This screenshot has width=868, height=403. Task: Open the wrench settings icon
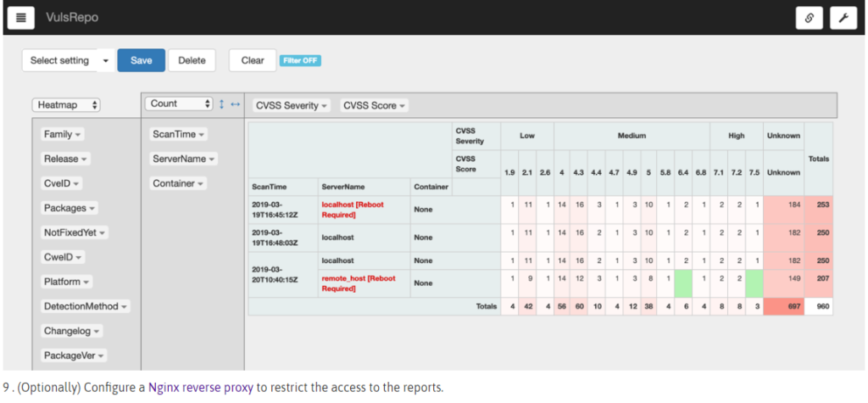pos(843,17)
